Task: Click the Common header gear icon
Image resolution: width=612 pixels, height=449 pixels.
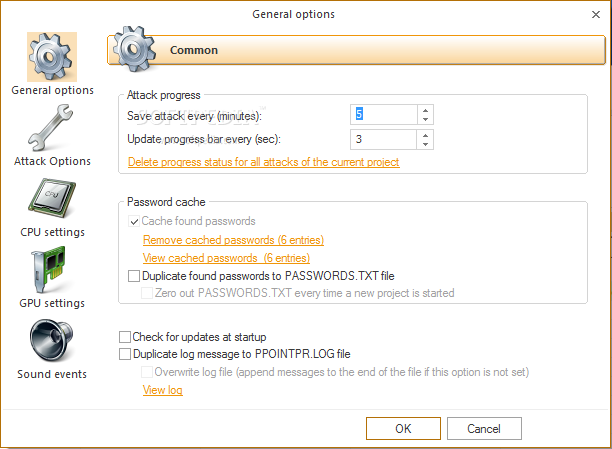Action: click(133, 46)
